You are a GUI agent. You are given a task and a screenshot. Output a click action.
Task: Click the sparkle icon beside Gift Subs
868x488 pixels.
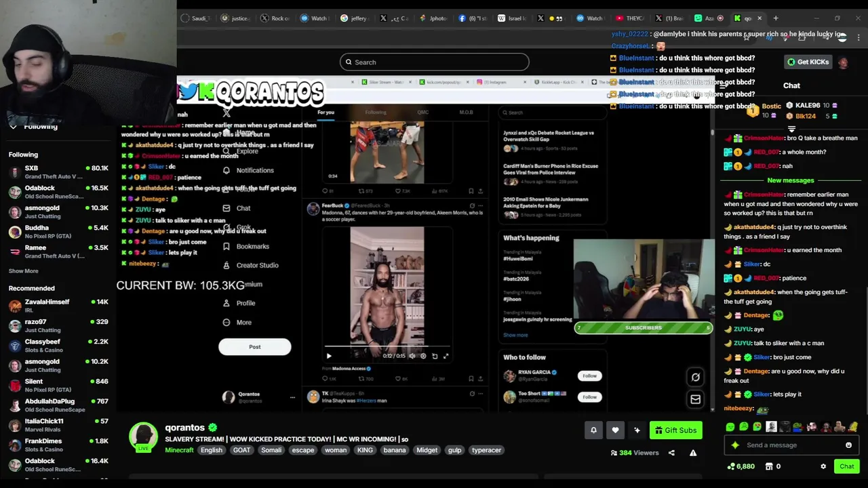pyautogui.click(x=637, y=430)
